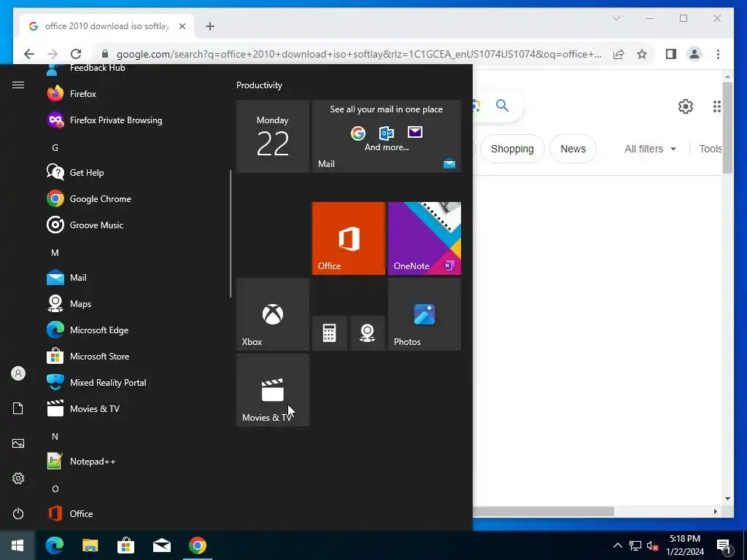Open the Power options button
This screenshot has width=747, height=560.
(x=18, y=513)
